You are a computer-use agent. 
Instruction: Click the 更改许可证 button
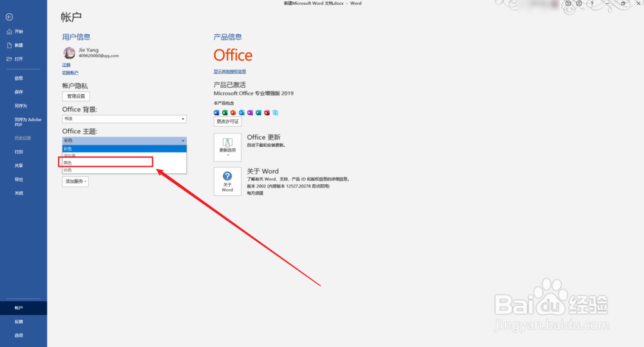[x=227, y=122]
